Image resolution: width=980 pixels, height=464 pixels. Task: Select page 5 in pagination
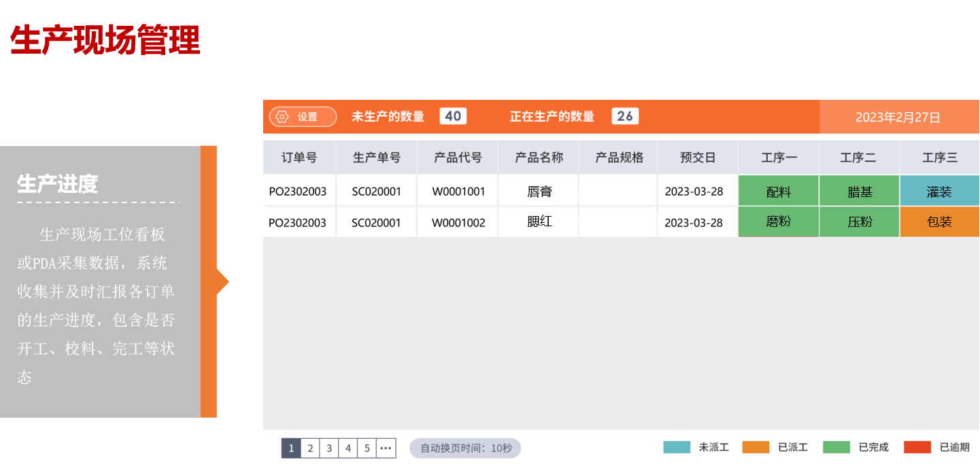tap(367, 448)
